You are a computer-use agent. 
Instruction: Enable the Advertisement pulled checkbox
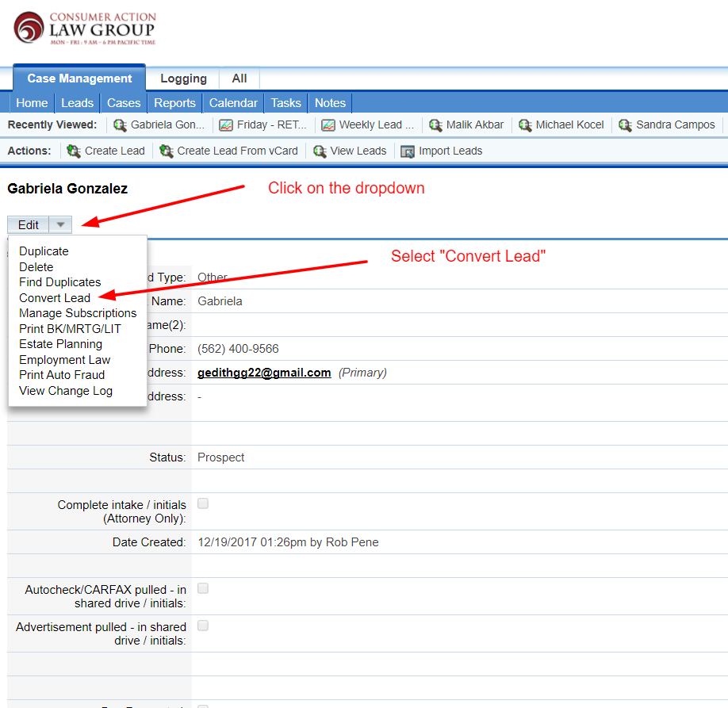pyautogui.click(x=203, y=626)
